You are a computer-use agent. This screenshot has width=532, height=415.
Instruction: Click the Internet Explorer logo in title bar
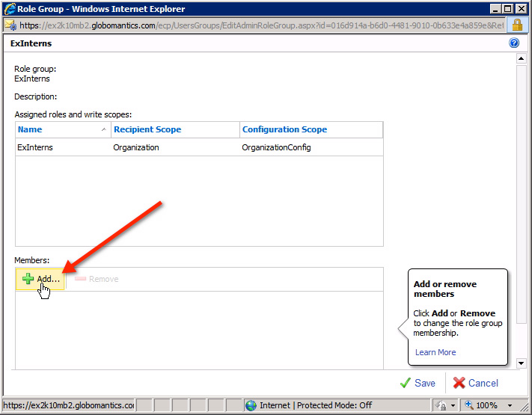tap(10, 9)
